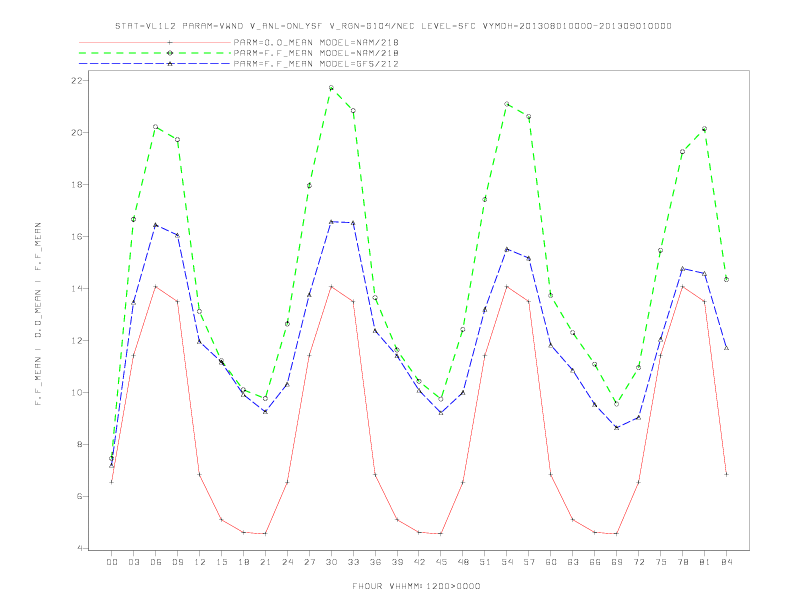Image resolution: width=792 pixels, height=612 pixels.
Task: Click the triangle marker in blue legend line
Action: (x=170, y=64)
